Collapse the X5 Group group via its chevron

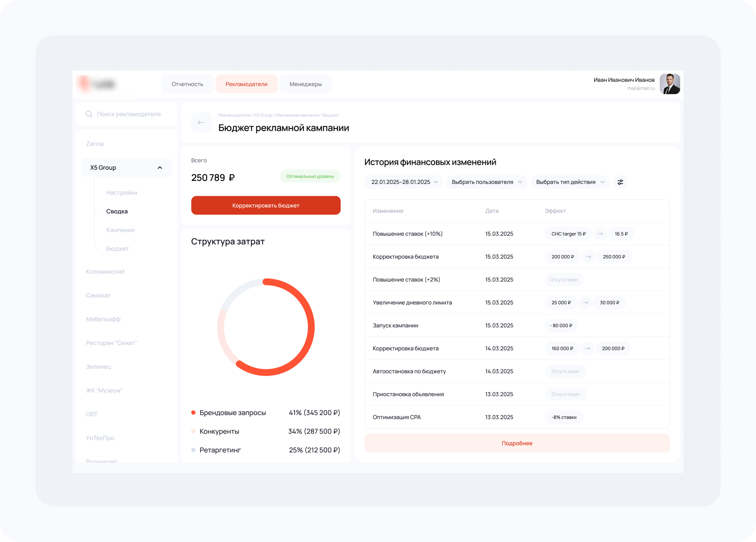click(x=160, y=168)
